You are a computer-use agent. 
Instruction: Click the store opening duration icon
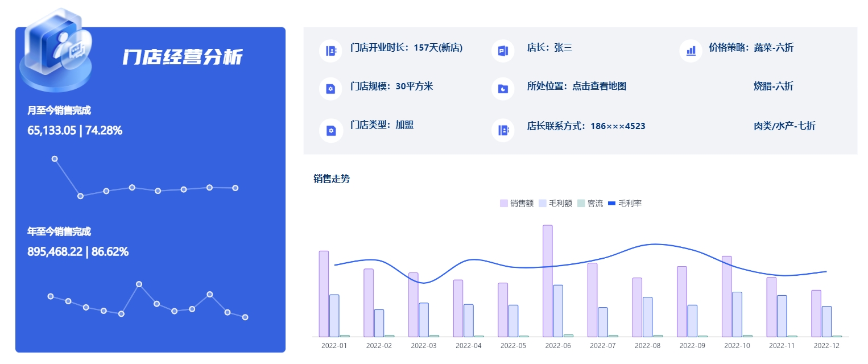coord(330,51)
